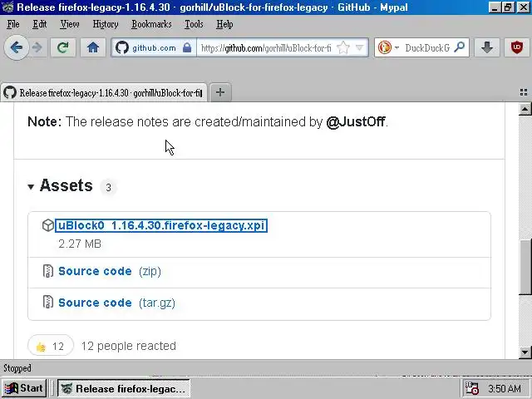Viewport: 532px width, 399px height.
Task: Click the Mypal raccoon icon in title bar
Action: 7,7
